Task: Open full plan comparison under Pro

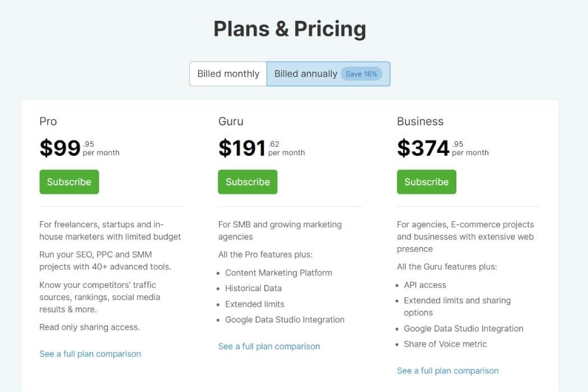Action: [90, 354]
